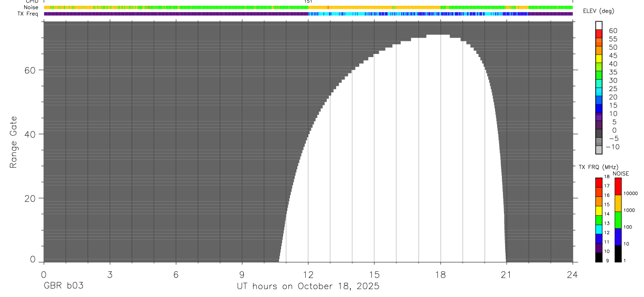This screenshot has width=644, height=297.
Task: Click the x-axis tick label '3'
Action: tap(110, 274)
